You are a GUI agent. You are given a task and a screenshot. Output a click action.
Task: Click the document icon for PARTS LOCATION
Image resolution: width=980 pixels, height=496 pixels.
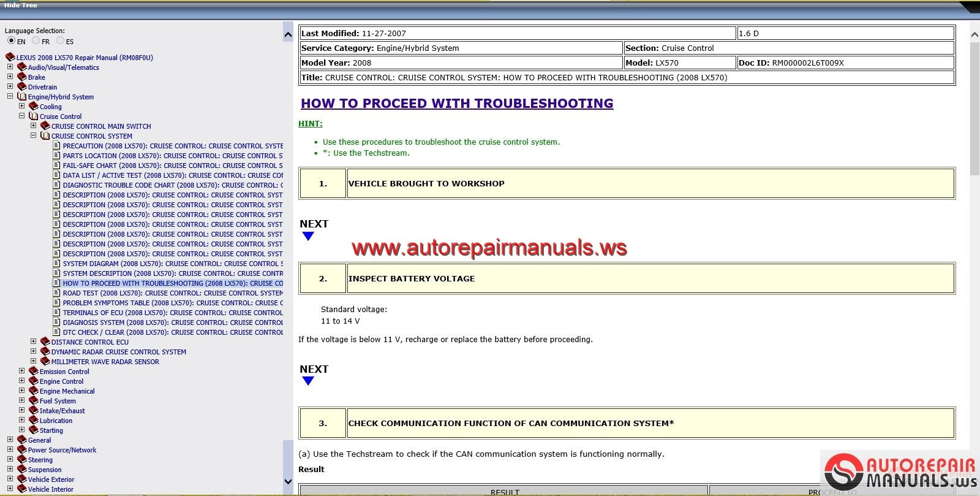(56, 155)
